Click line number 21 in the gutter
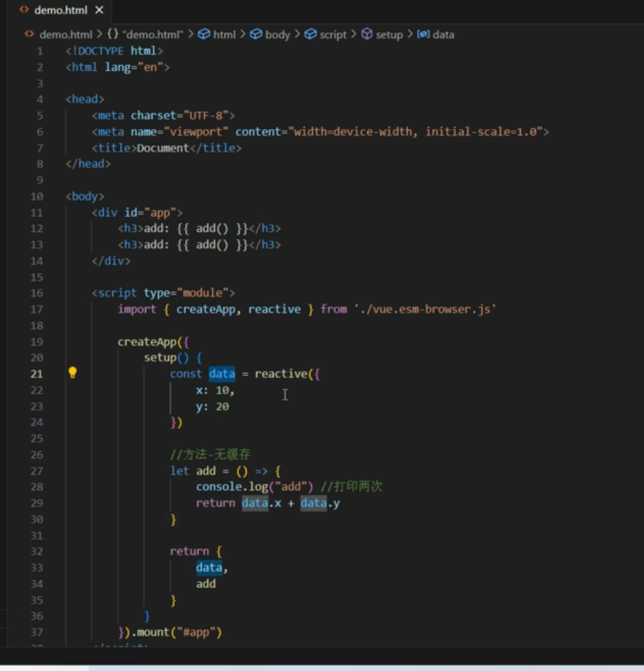 [36, 374]
